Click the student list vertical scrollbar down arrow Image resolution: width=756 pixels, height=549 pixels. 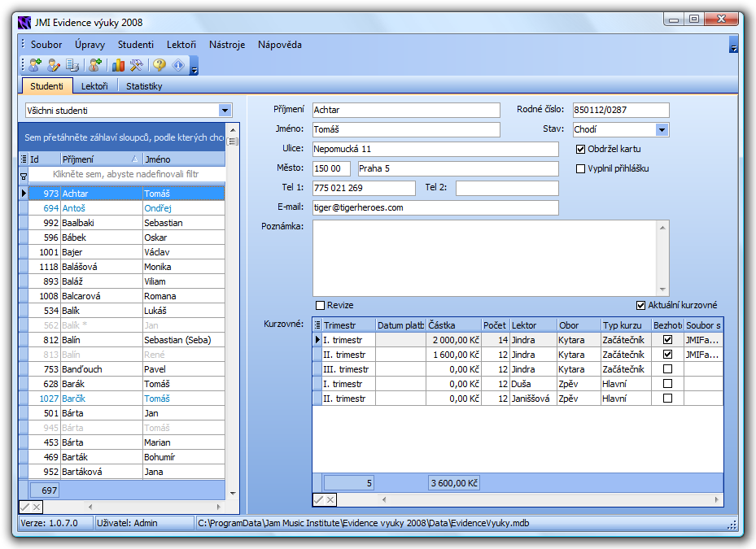pyautogui.click(x=233, y=493)
